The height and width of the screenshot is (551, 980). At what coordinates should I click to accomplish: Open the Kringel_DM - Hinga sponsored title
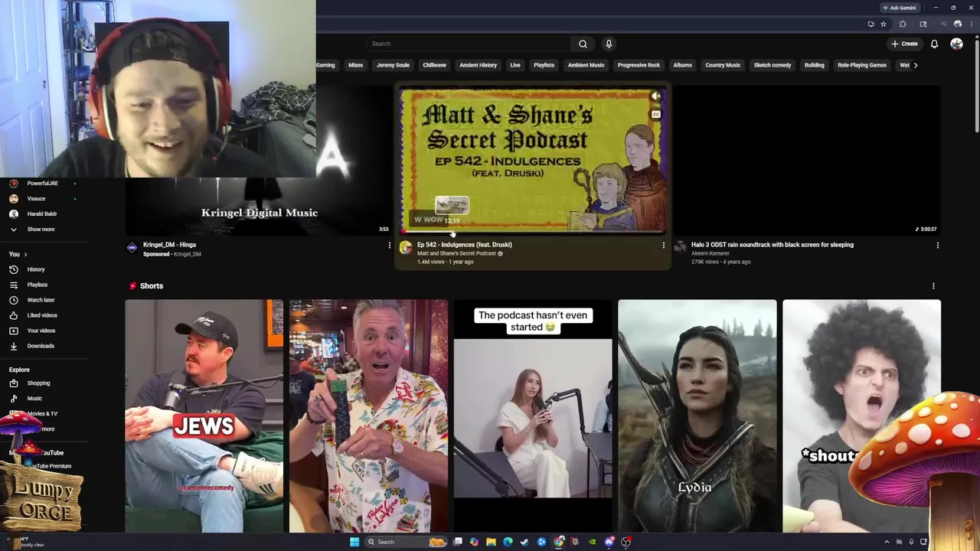(169, 245)
